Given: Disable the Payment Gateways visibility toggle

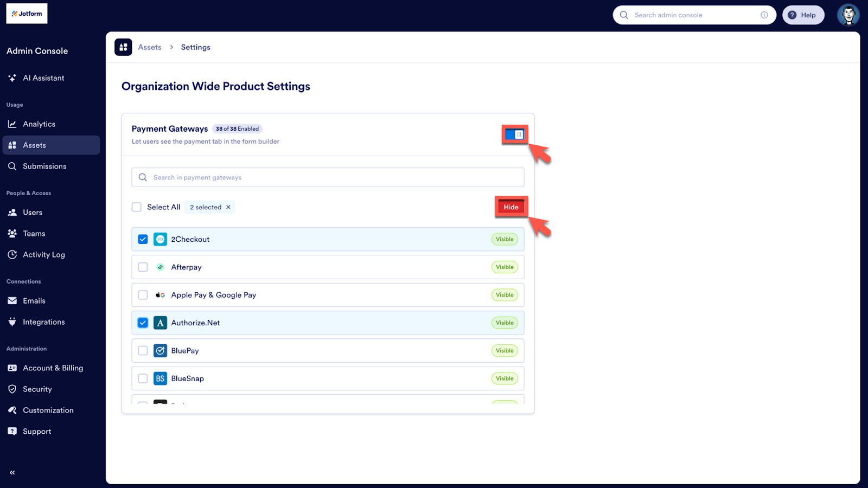Looking at the screenshot, I should coord(514,134).
